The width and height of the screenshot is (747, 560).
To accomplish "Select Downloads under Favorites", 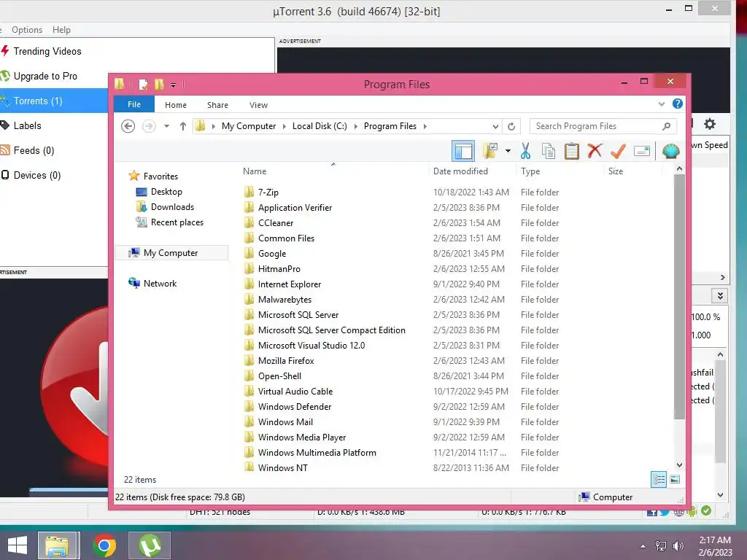I will (x=172, y=206).
